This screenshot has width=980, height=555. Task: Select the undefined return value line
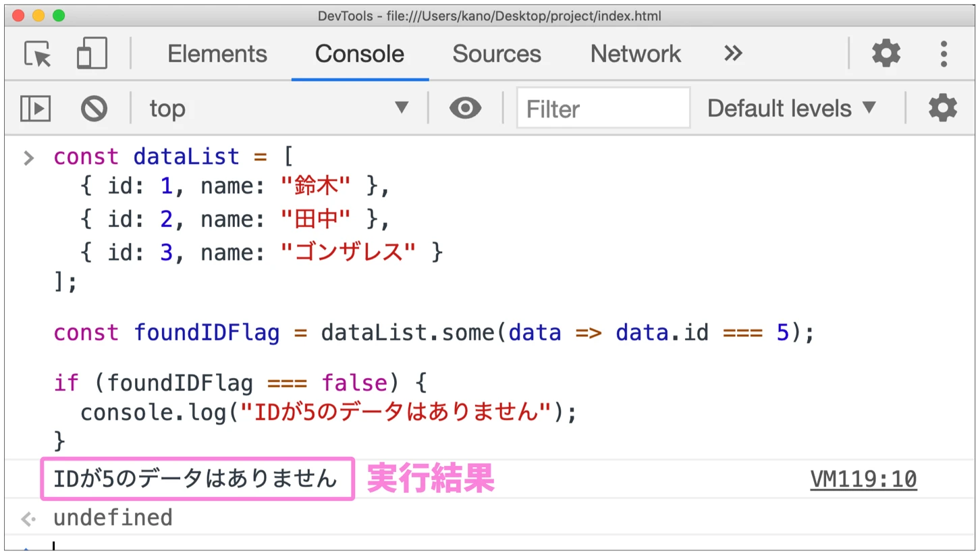[113, 518]
